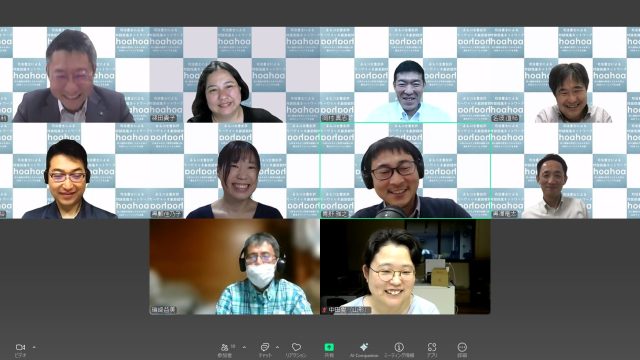Open the apps icon

click(x=432, y=347)
